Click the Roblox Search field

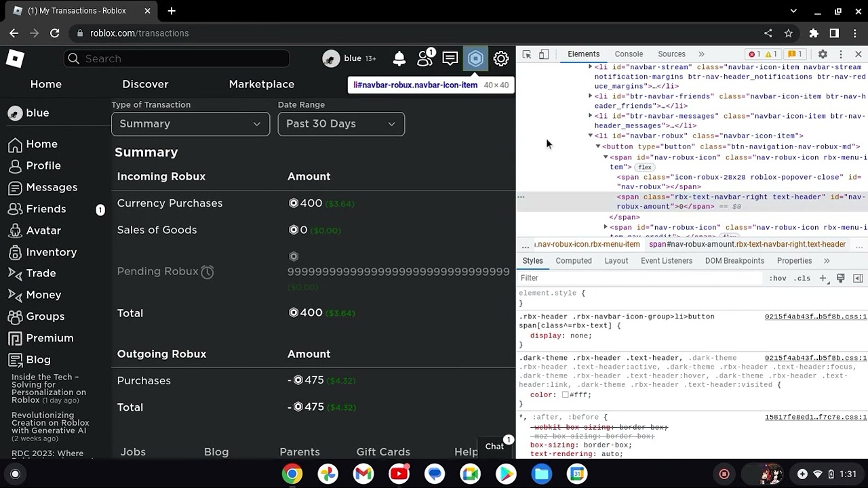pyautogui.click(x=177, y=59)
